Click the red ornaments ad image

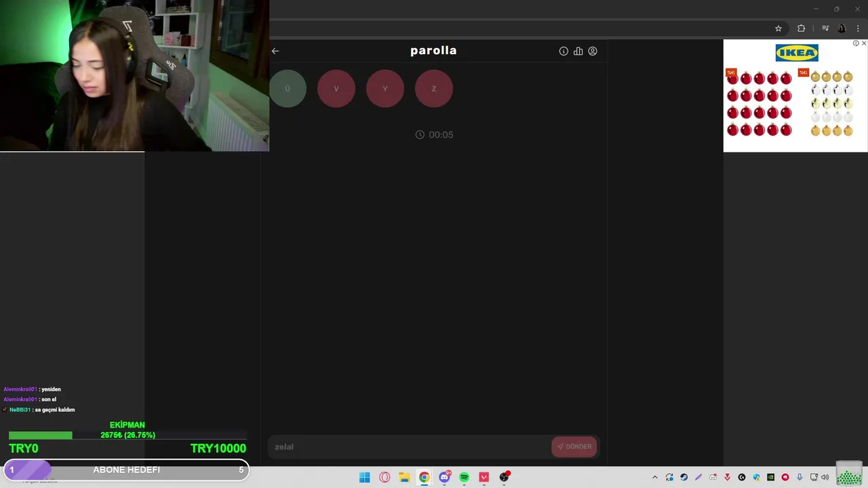point(759,102)
